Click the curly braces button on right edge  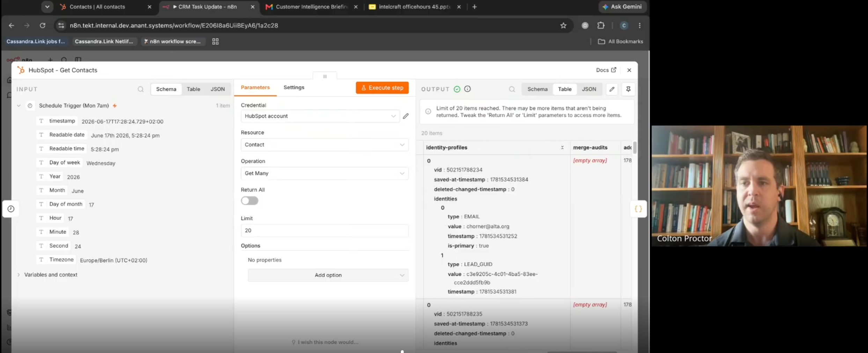pyautogui.click(x=638, y=209)
